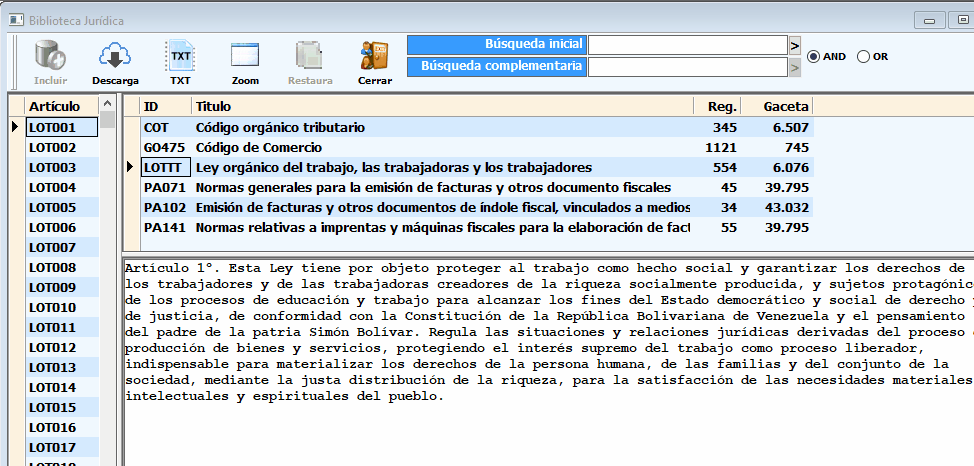Click the Restaura toolbar icon
974x466 pixels.
pyautogui.click(x=310, y=57)
